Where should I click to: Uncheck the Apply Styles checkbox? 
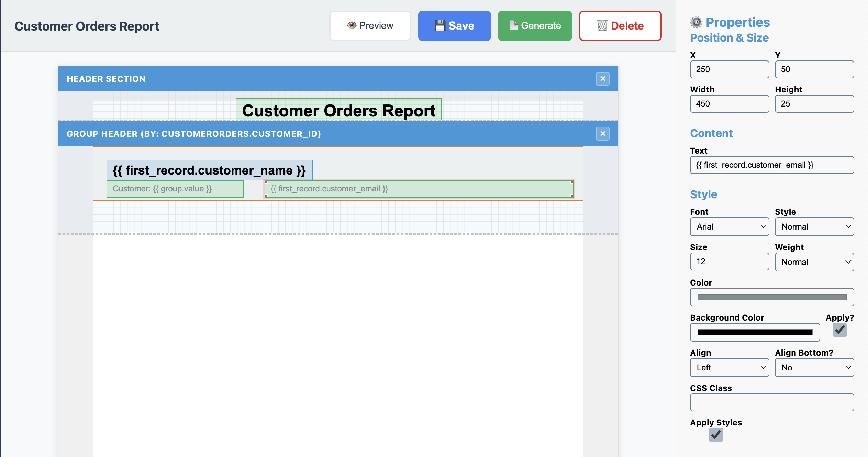(716, 435)
